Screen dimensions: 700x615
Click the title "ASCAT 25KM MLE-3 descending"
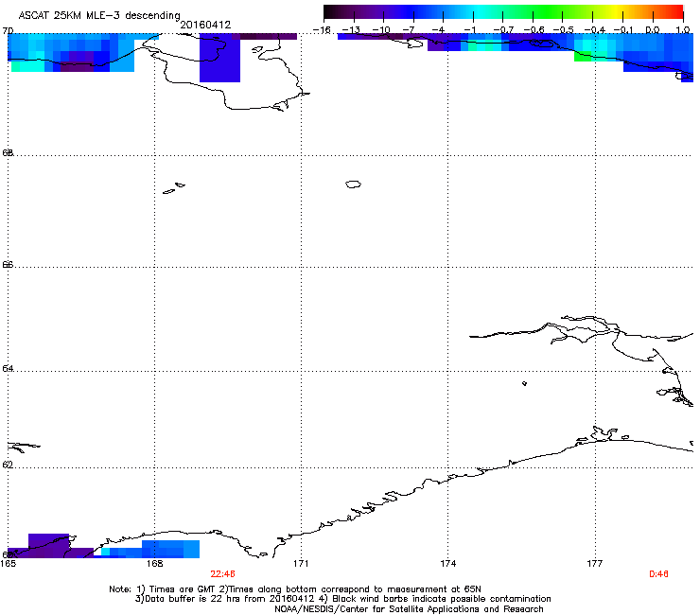(x=99, y=15)
